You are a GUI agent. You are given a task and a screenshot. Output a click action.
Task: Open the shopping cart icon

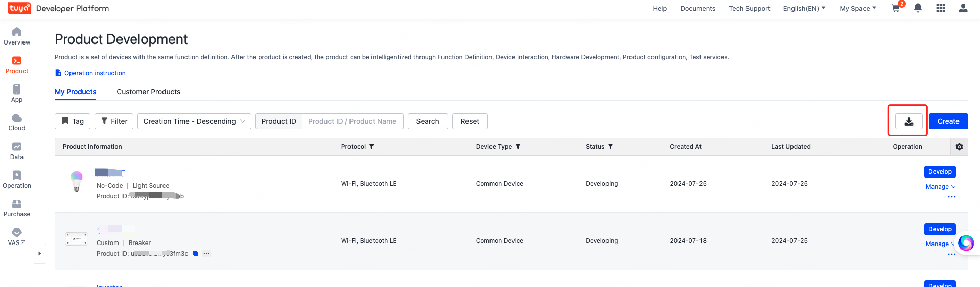point(896,8)
